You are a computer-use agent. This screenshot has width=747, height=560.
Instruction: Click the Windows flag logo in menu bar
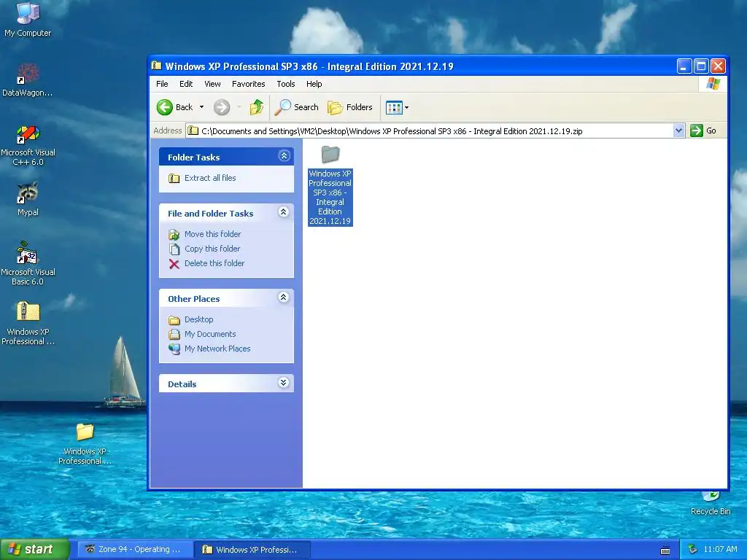[713, 84]
